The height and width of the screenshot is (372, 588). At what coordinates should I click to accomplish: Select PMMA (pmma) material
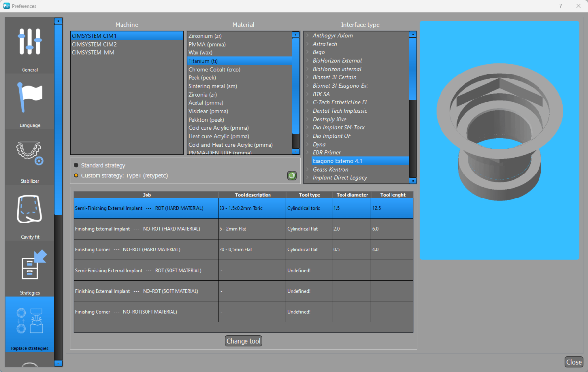tap(239, 45)
